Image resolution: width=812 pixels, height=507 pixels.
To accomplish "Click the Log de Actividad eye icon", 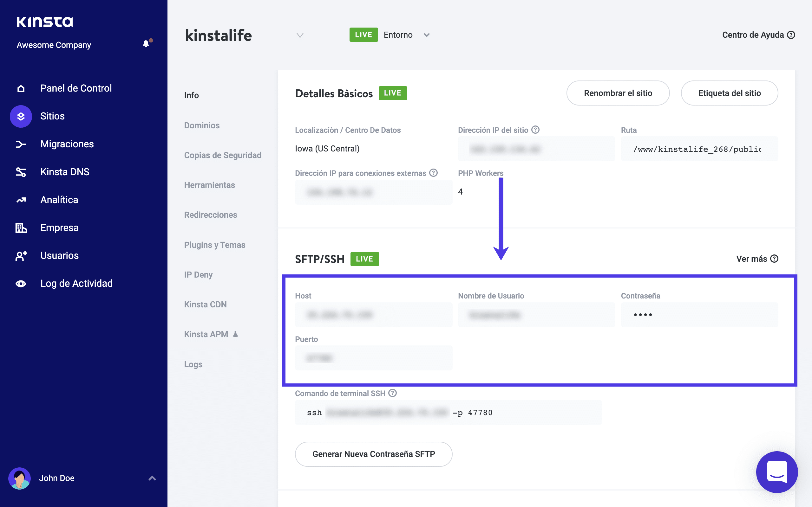I will [x=21, y=284].
